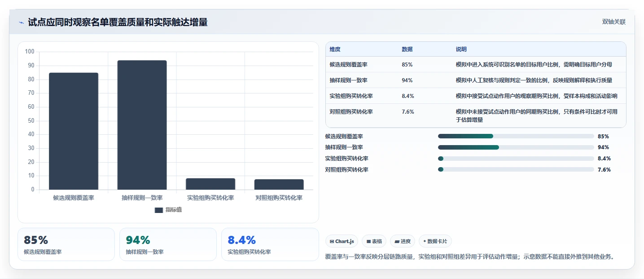Open the 8.4% 实验组购买转化率 data card

point(270,244)
